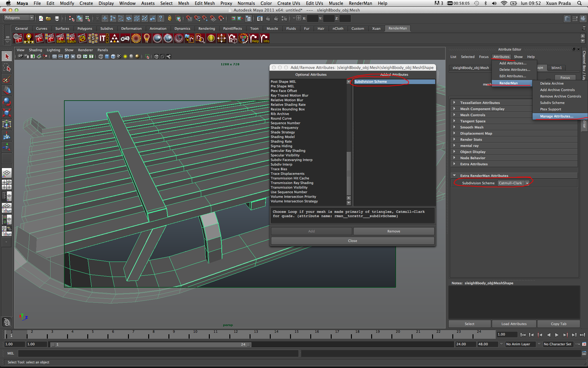Activate the Paint Selection tool

(7, 80)
